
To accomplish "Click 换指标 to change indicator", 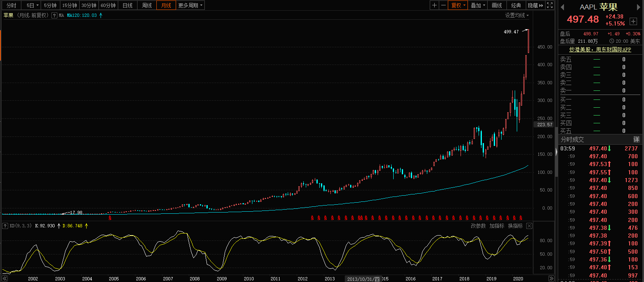I will (x=515, y=226).
